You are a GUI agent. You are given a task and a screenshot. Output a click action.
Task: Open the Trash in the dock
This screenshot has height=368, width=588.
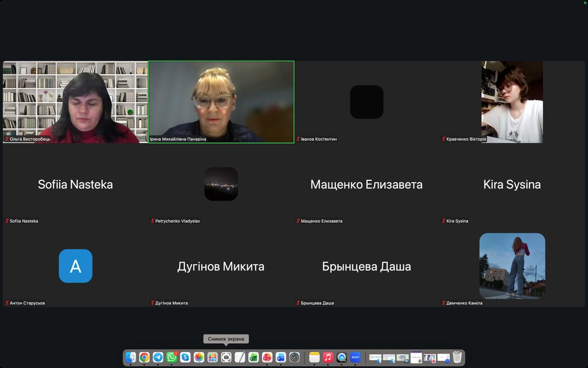pyautogui.click(x=457, y=357)
